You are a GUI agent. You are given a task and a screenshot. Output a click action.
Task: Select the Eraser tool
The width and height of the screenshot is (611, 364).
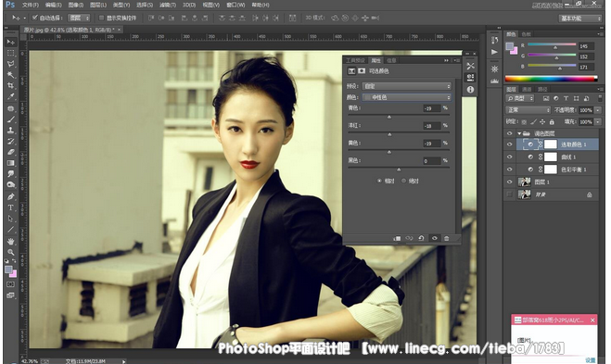click(x=10, y=152)
